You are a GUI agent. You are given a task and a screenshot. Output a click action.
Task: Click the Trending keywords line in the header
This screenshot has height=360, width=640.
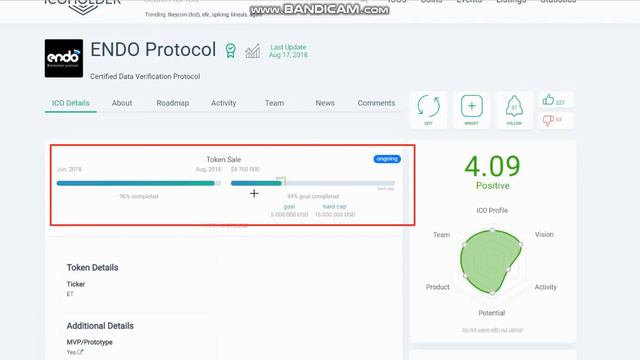(204, 14)
